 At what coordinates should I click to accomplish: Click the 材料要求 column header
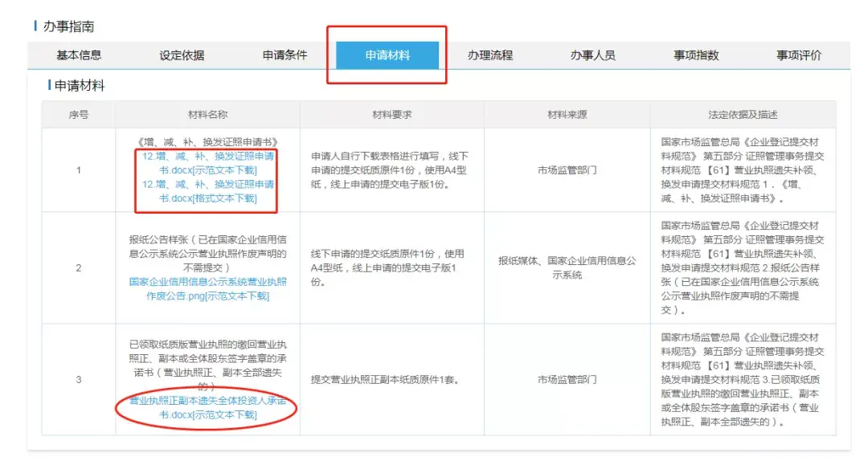pos(392,115)
